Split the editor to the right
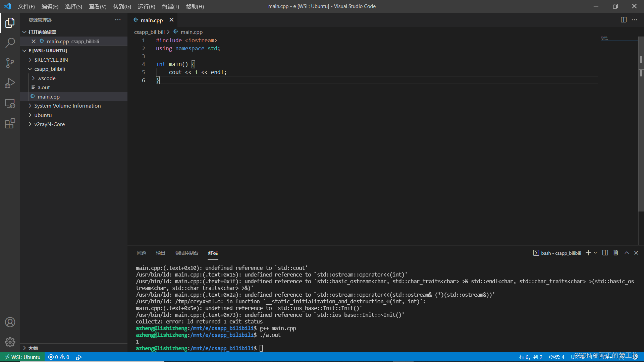The image size is (644, 362). click(x=624, y=20)
